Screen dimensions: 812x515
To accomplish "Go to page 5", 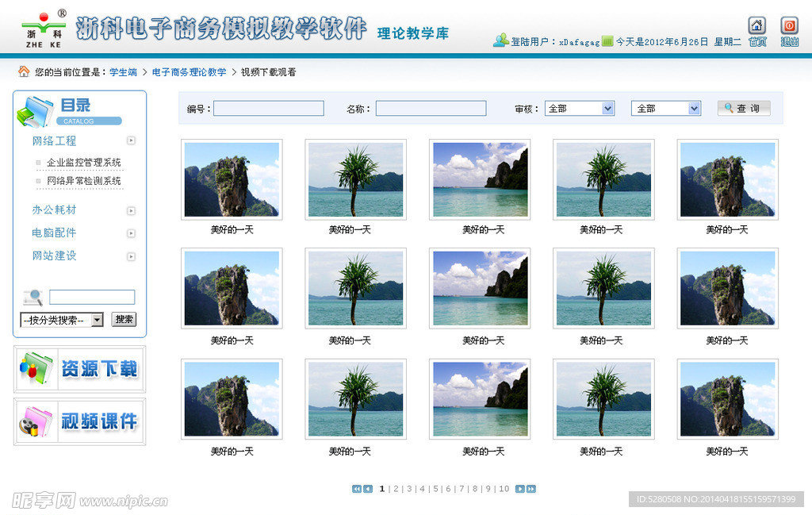I will click(435, 489).
